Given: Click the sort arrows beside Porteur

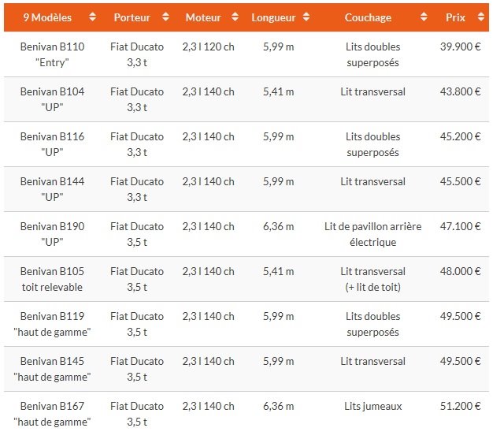Looking at the screenshot, I should point(165,17).
